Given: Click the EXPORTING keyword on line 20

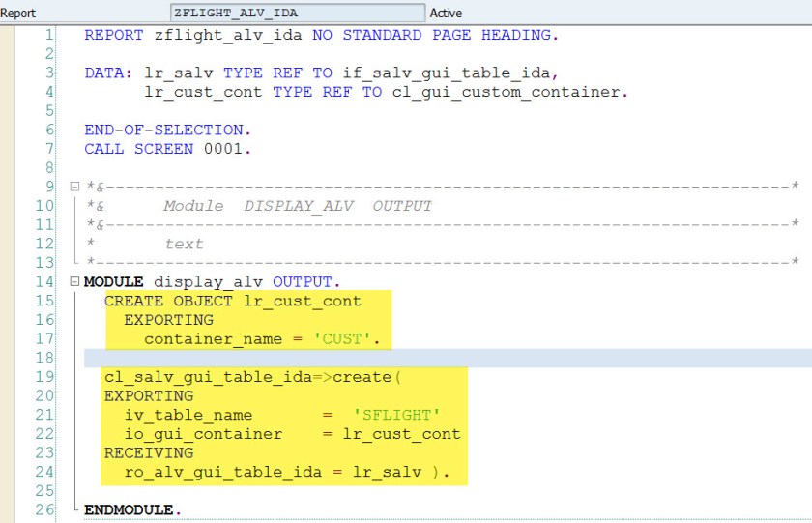Looking at the screenshot, I should 149,396.
